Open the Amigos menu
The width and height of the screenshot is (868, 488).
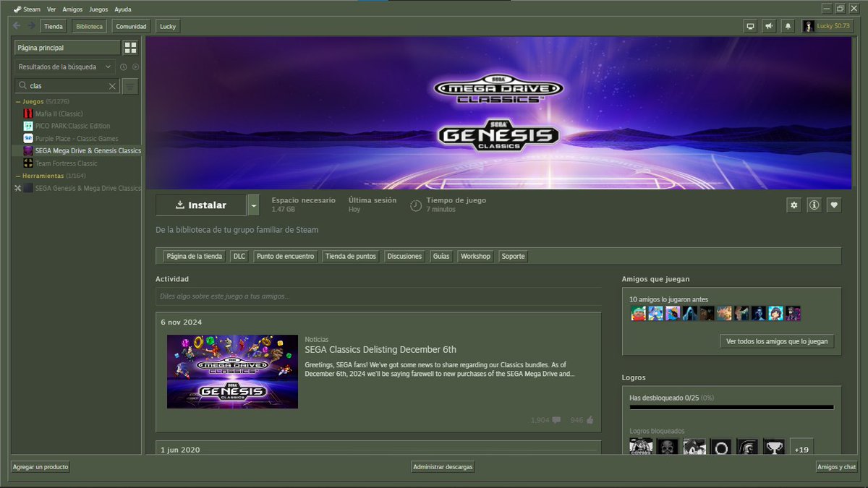72,9
